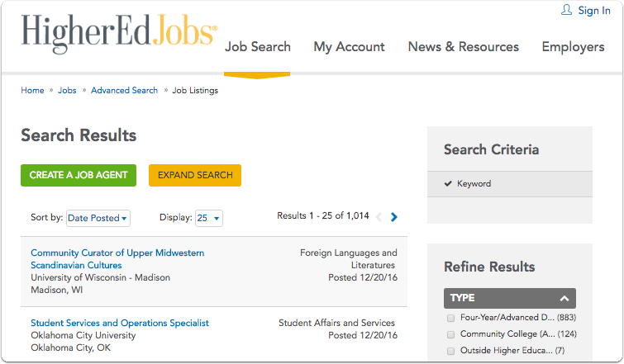Image resolution: width=624 pixels, height=364 pixels.
Task: Open the Display 25 results dropdown
Action: point(208,218)
